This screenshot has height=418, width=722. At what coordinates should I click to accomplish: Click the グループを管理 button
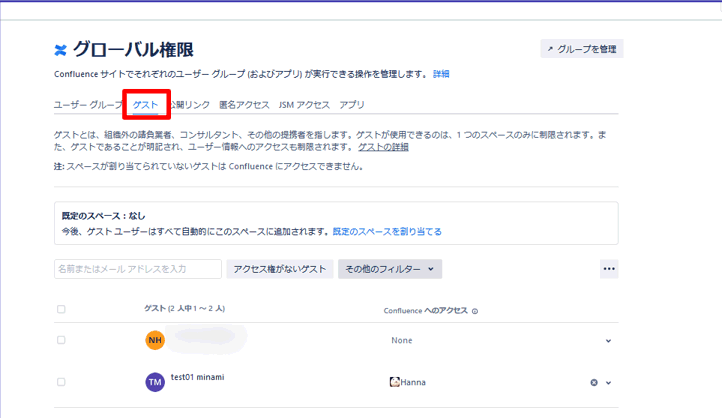coord(581,49)
